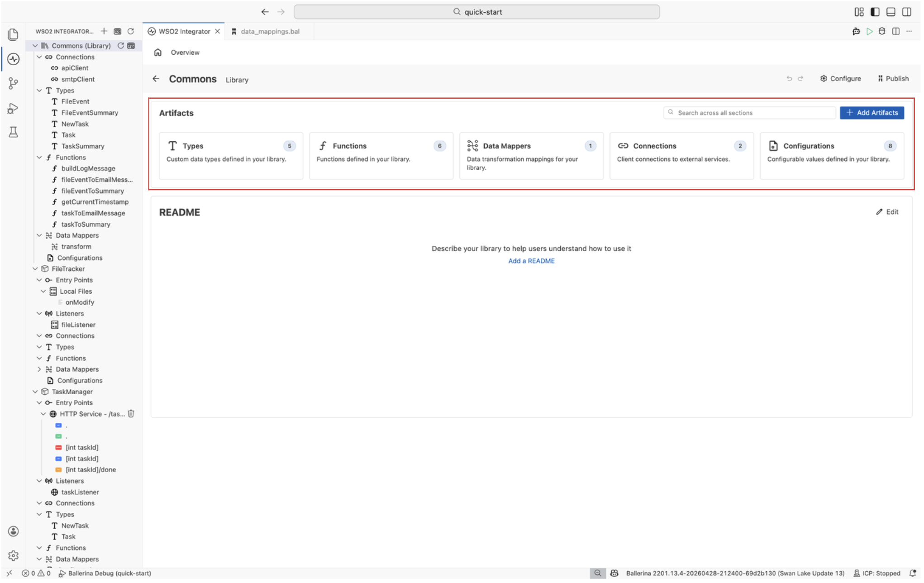Screen dimensions: 924x583
Task: Go forward using the title bar arrow
Action: tap(281, 12)
